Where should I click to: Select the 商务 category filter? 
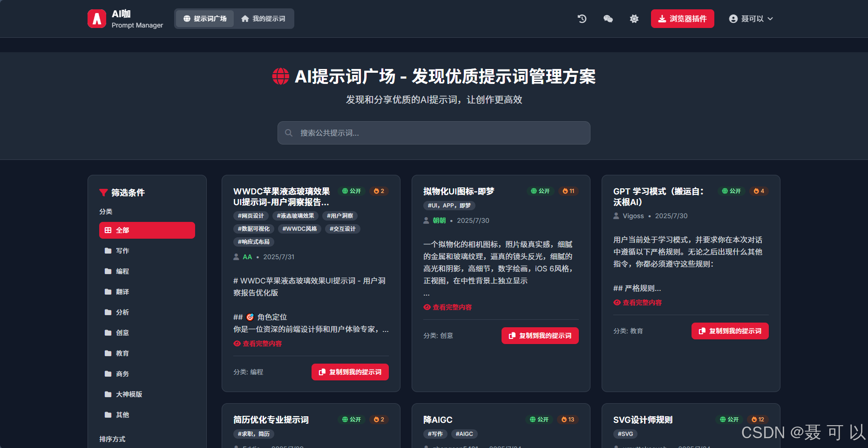pyautogui.click(x=147, y=374)
